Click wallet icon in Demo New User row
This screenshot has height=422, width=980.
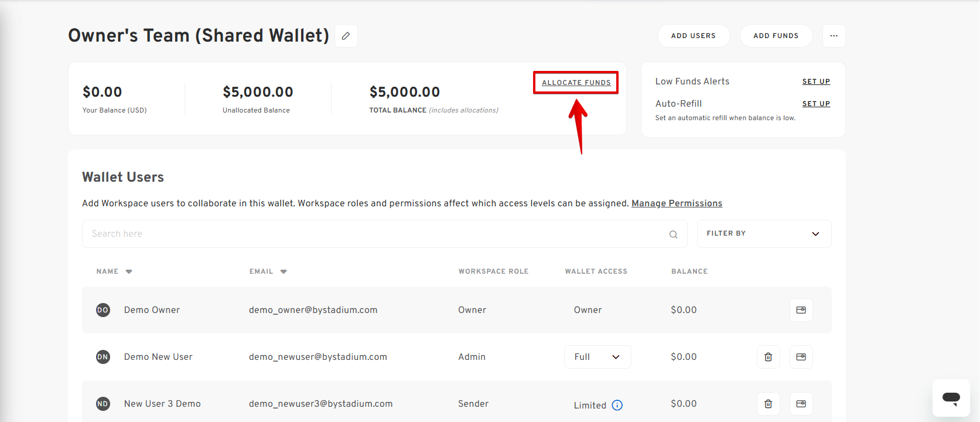[x=801, y=357]
